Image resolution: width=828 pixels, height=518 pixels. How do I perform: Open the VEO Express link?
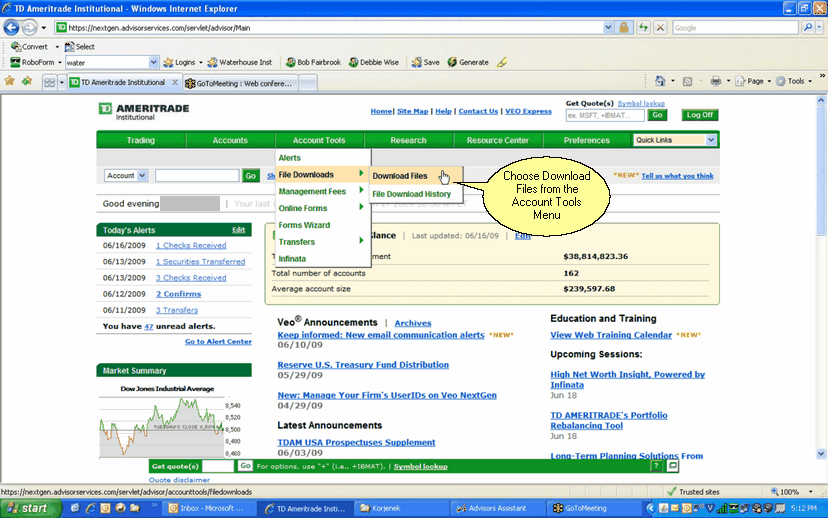click(x=528, y=111)
